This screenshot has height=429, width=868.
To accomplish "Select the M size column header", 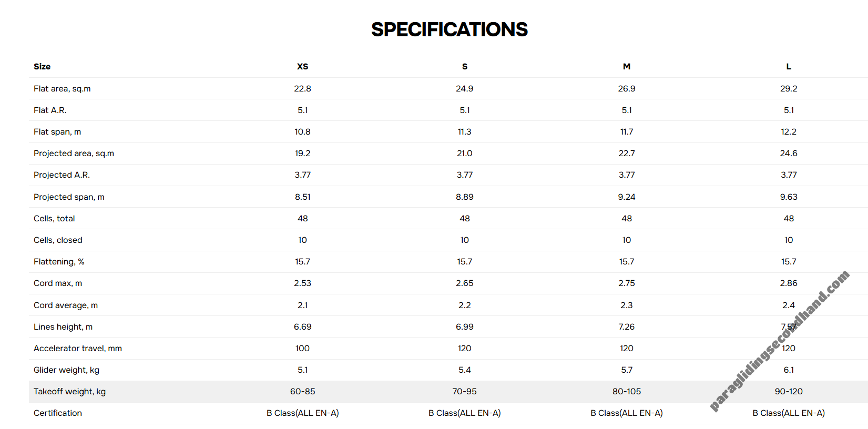I will [627, 67].
